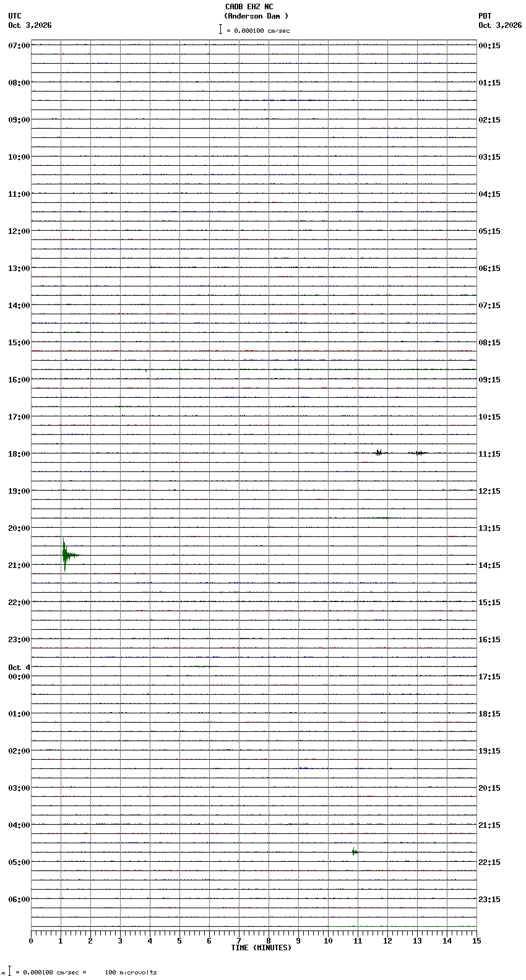The height and width of the screenshot is (980, 526).
Task: Click the 'PDT' label at top right
Action: point(485,16)
